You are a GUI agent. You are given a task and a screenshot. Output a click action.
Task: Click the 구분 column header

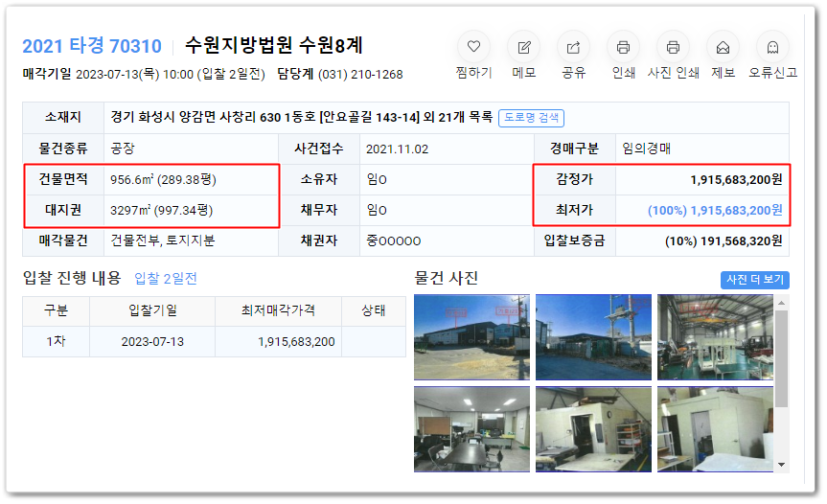(x=56, y=311)
